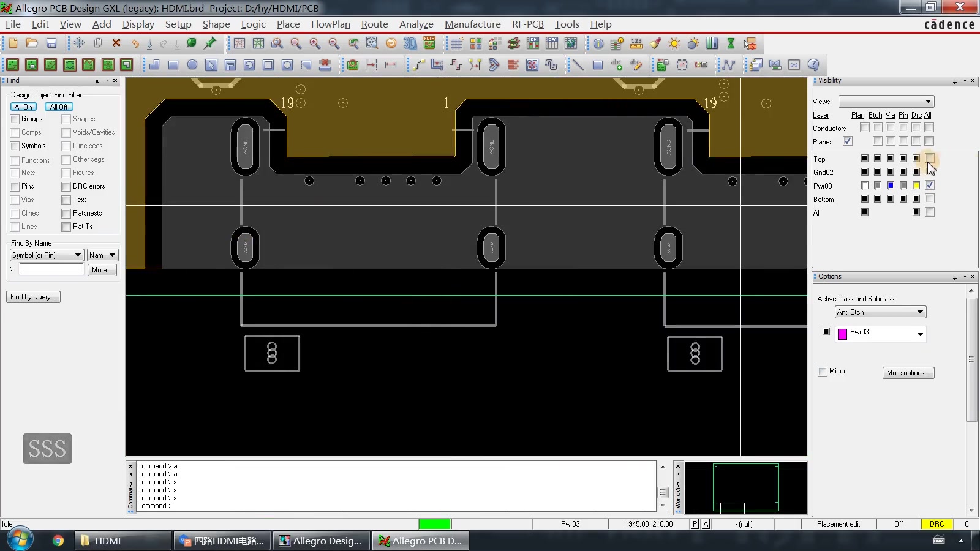Screen dimensions: 980x551
Task: Open the Name dropdown in Find By Name
Action: [102, 255]
